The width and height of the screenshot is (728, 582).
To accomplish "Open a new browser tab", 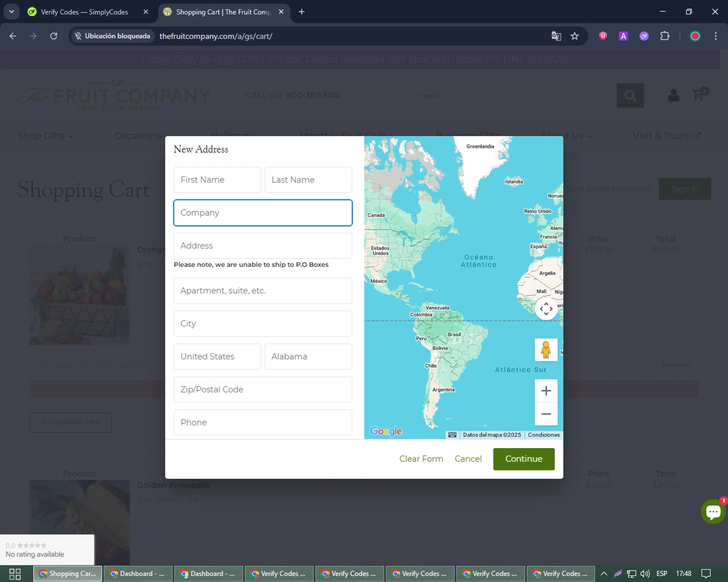I will point(301,12).
